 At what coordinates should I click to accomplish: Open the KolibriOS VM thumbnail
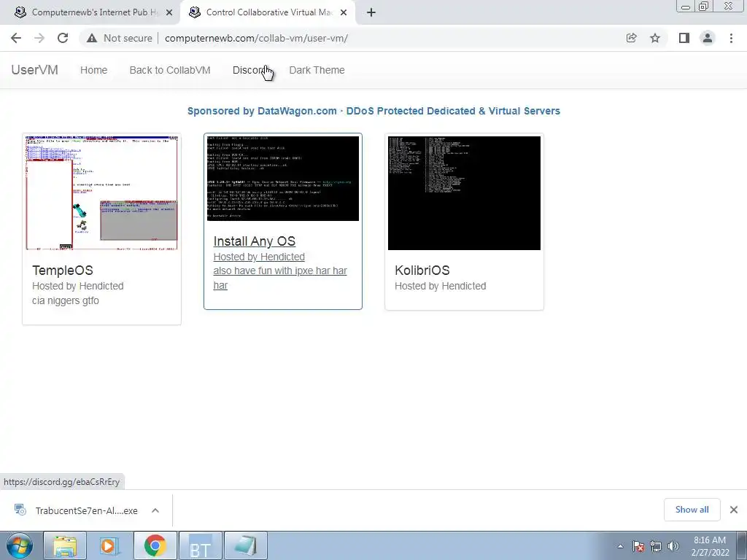(464, 192)
